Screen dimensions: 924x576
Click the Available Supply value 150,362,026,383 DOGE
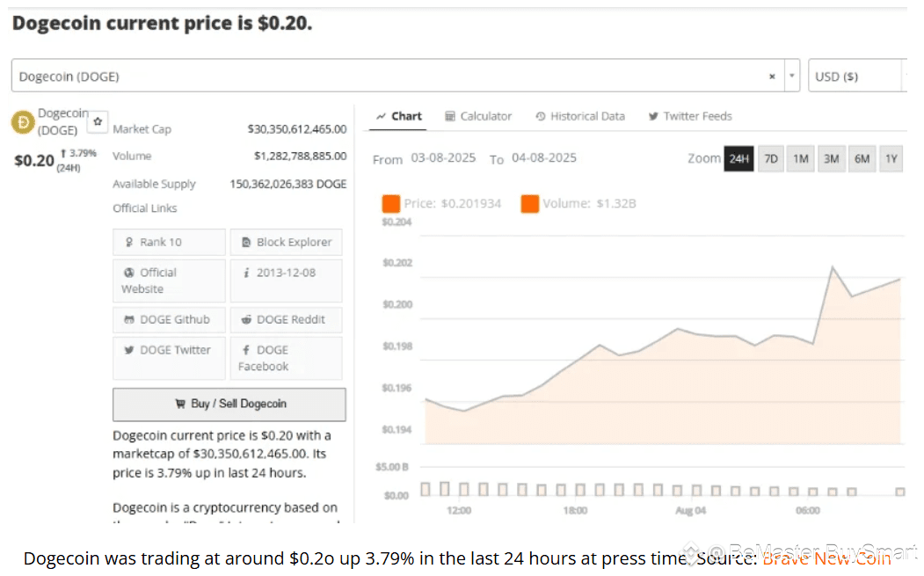tap(288, 184)
